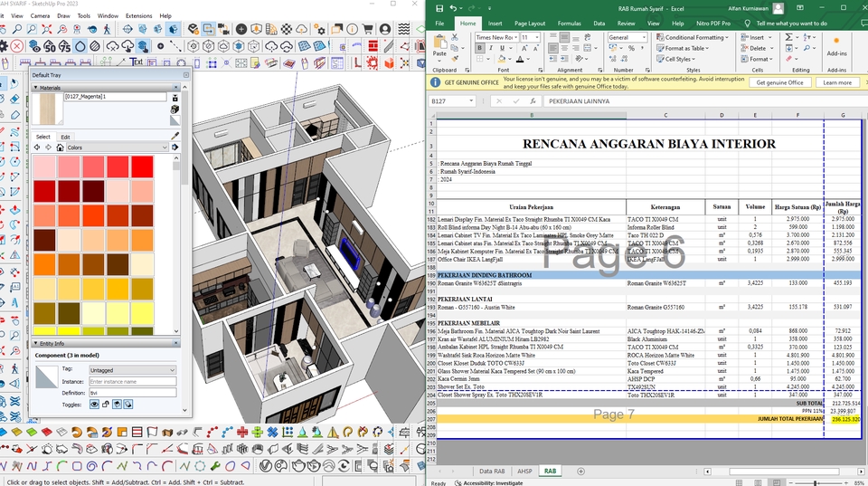The image size is (868, 486).
Task: Open the Camera menu in SketchUp
Action: click(40, 15)
